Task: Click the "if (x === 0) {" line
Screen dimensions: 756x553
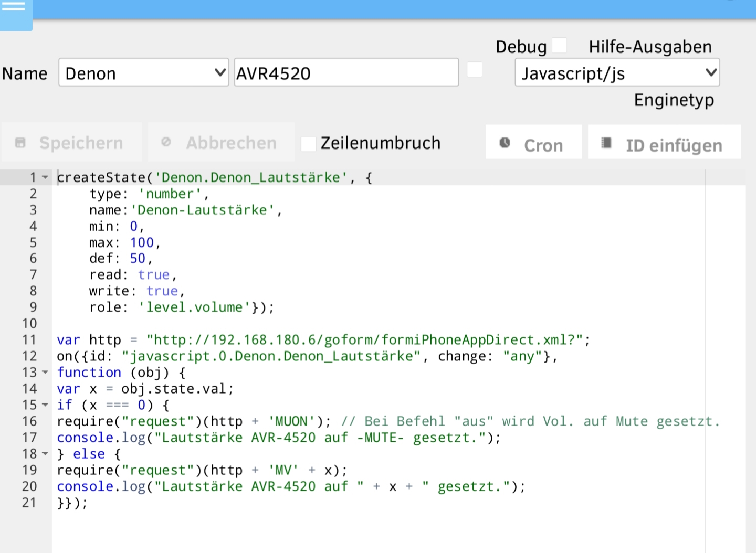Action: click(113, 405)
